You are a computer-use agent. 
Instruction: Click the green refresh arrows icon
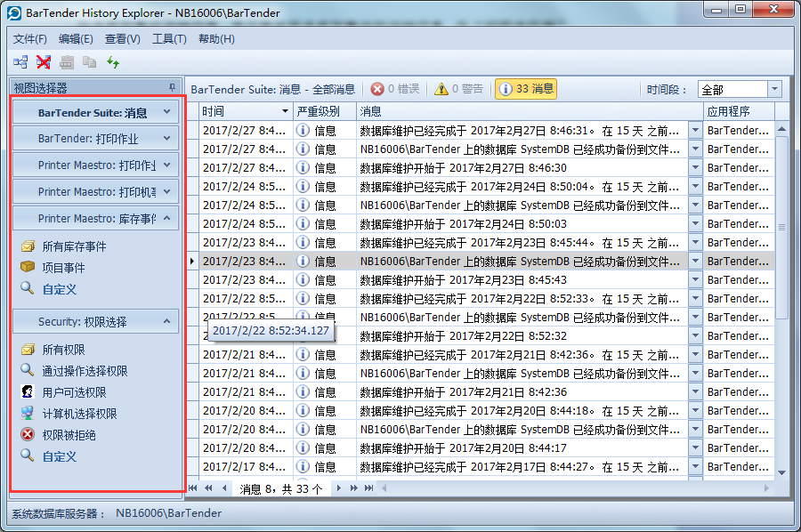(113, 63)
